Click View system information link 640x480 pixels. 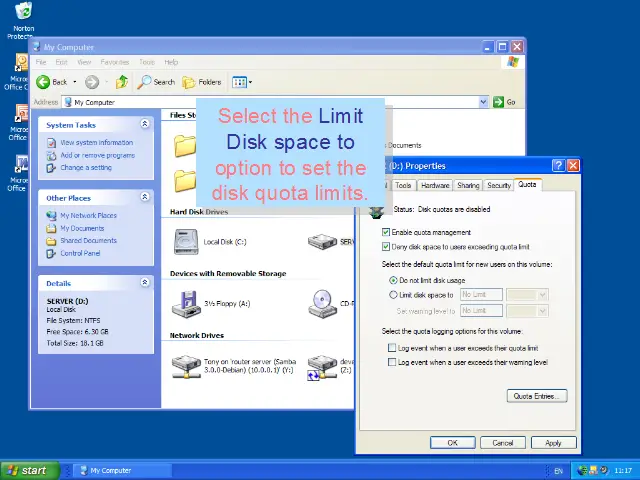pos(97,142)
